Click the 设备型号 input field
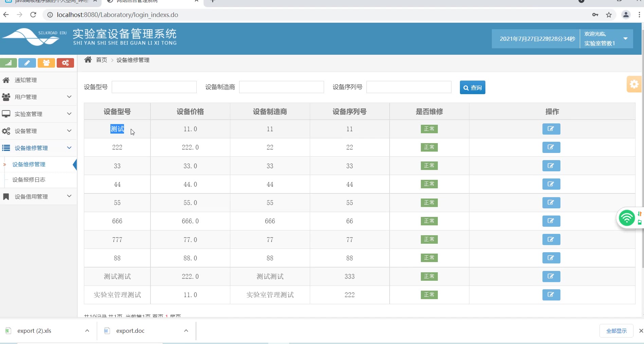The width and height of the screenshot is (644, 344). coord(154,87)
